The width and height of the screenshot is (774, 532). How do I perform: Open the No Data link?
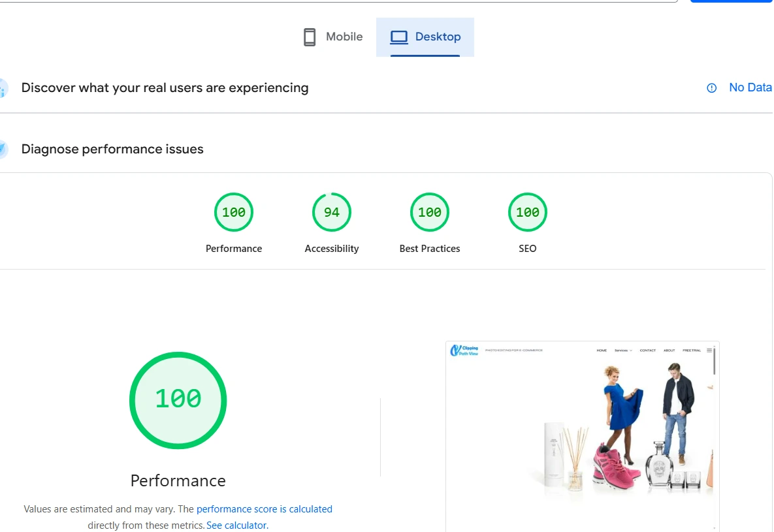[x=750, y=87]
